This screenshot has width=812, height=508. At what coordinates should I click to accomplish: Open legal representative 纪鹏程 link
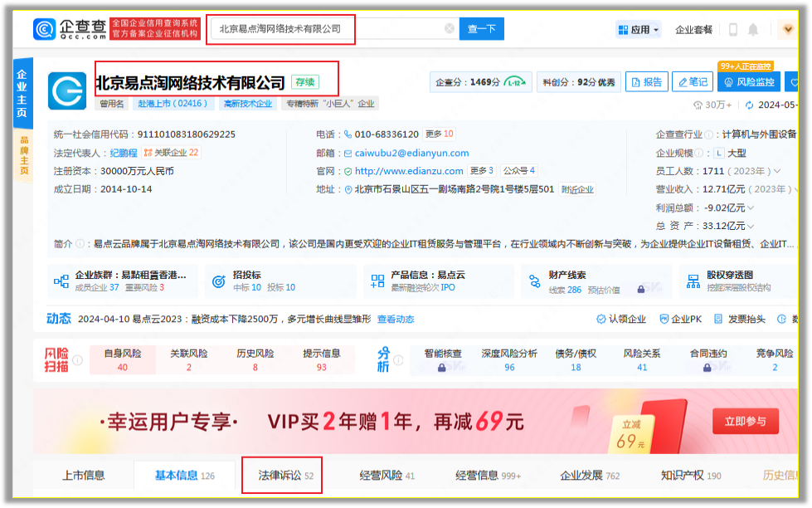pos(124,153)
